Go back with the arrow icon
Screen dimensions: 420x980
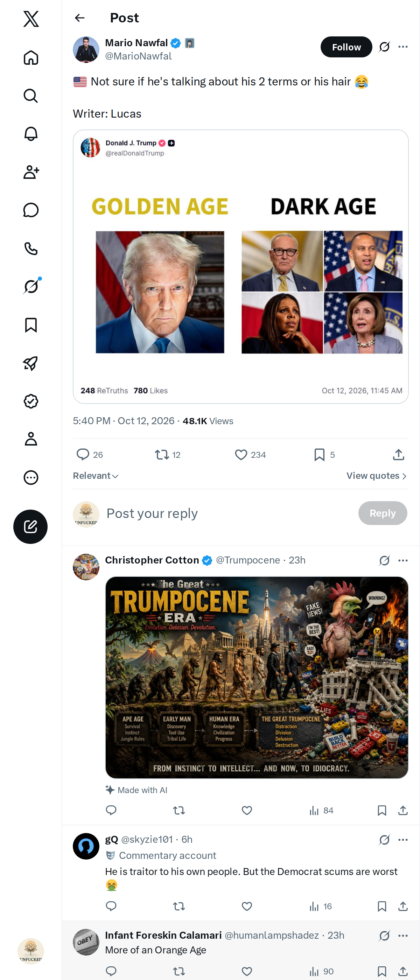[79, 18]
